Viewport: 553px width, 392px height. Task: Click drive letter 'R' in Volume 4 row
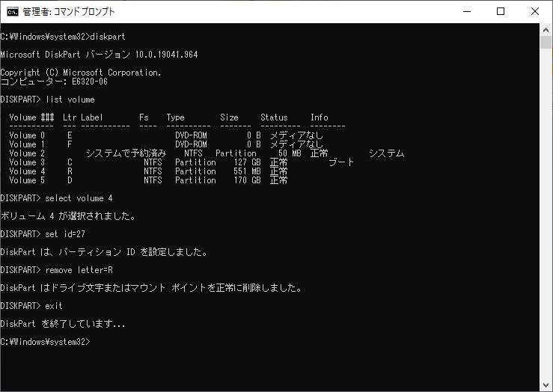[x=70, y=171]
